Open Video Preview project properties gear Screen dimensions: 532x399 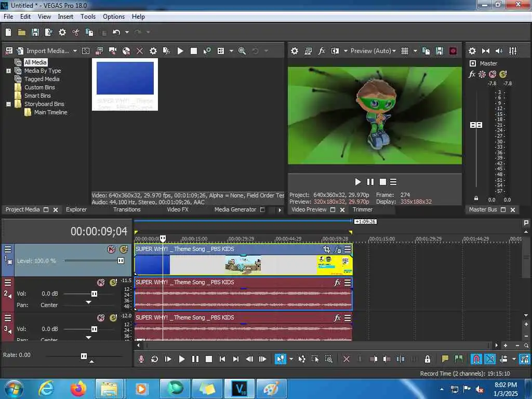pos(295,51)
